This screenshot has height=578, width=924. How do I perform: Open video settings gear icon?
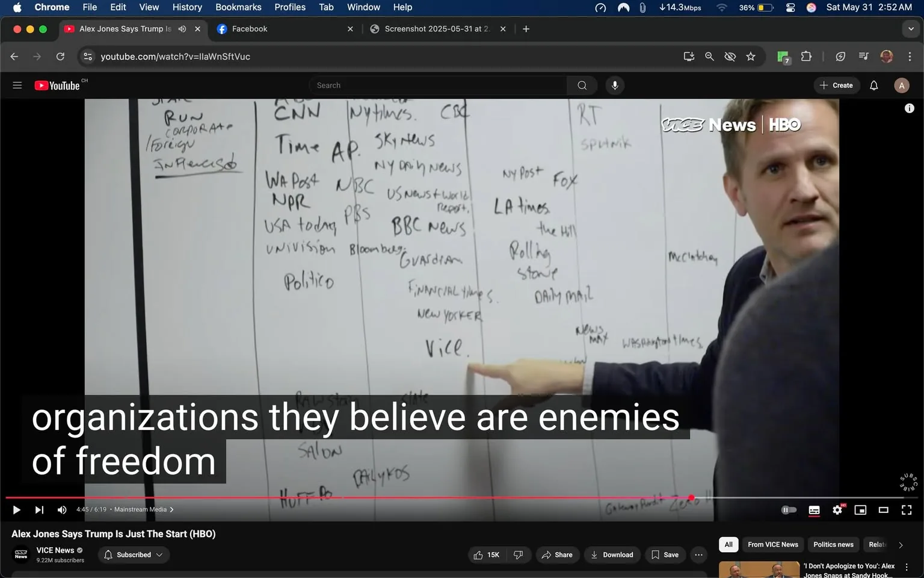(837, 510)
